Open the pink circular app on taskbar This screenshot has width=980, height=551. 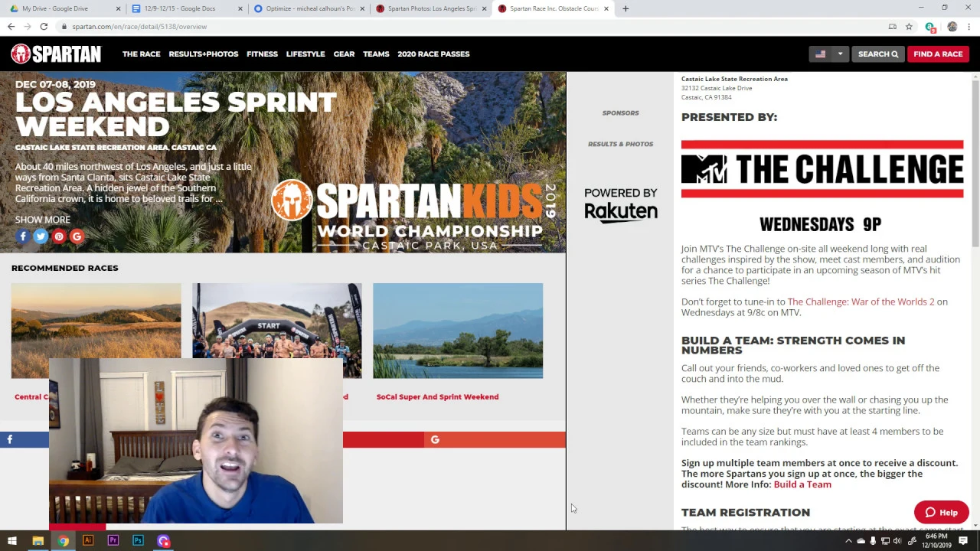(163, 541)
